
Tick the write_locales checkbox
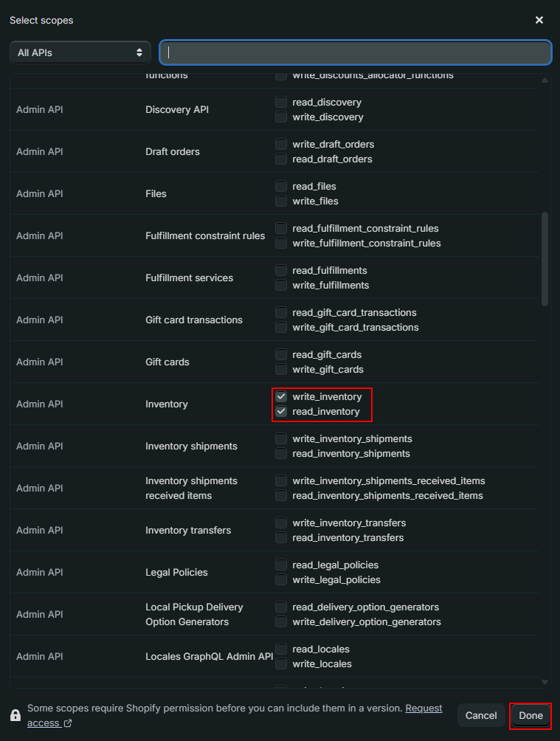(281, 664)
